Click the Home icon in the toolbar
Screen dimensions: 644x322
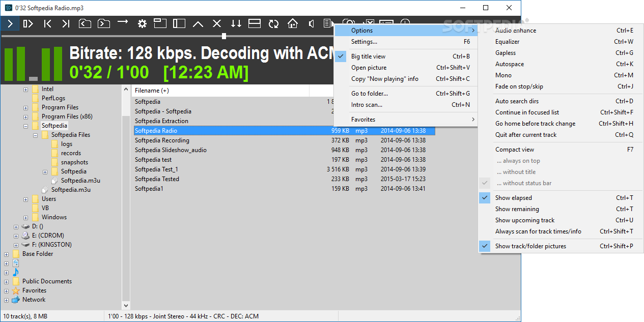[x=292, y=23]
